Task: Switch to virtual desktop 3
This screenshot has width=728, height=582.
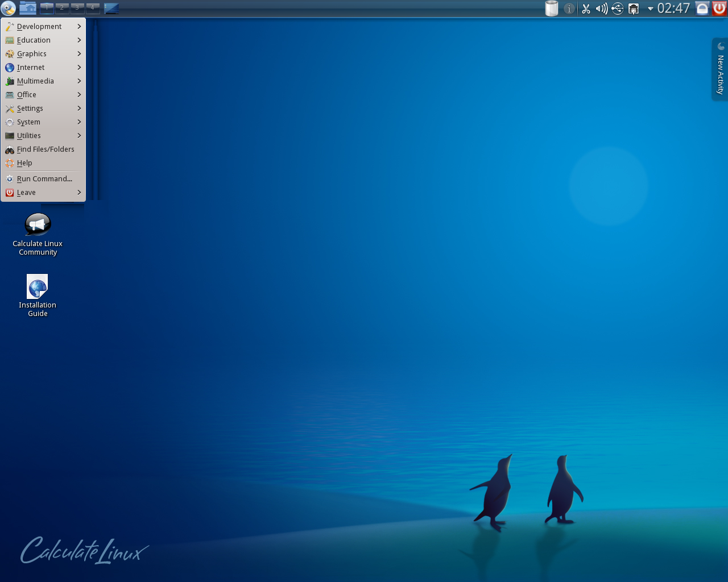Action: (77, 8)
